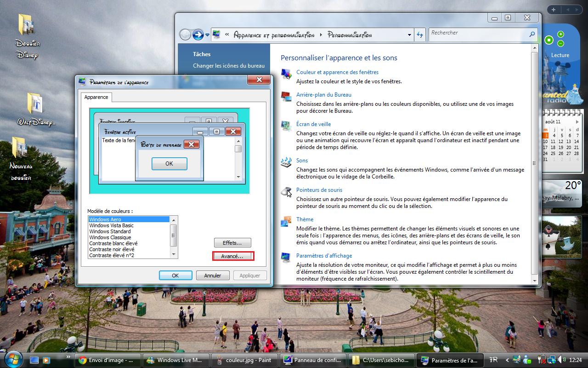This screenshot has height=368, width=588.
Task: Select Windows Vista Basic color scheme
Action: [129, 225]
